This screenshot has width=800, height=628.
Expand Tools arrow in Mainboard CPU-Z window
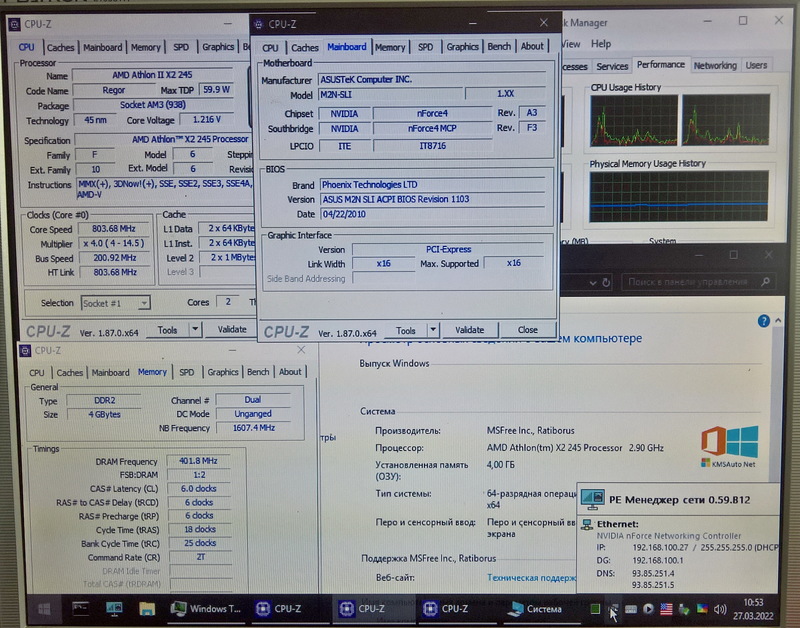click(x=433, y=330)
